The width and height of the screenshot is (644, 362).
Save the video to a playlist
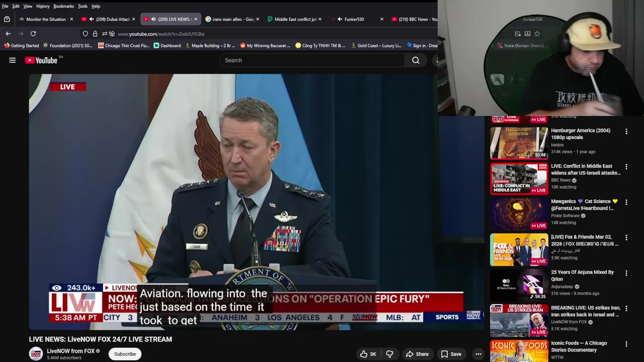pos(451,354)
